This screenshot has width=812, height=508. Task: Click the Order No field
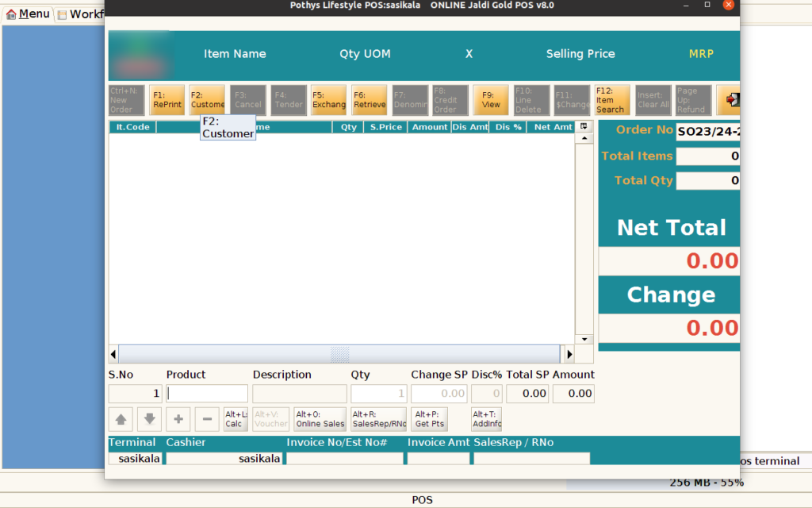(x=708, y=131)
